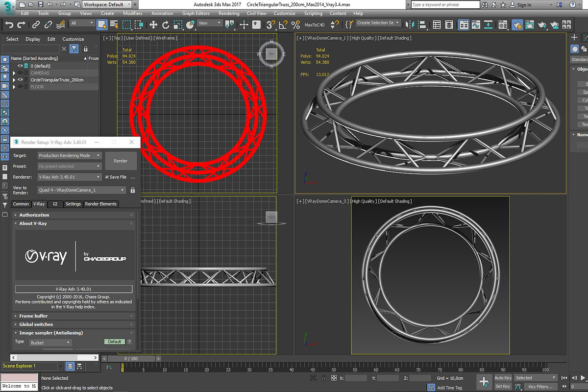Screen dimensions: 588x392
Task: Toggle the Percent Snap icon
Action: pos(295,24)
